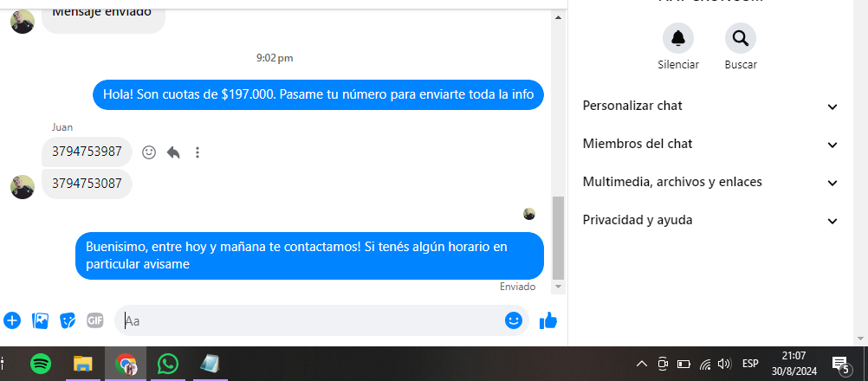Expand Multimedia, archivos y enlaces section

pos(710,182)
